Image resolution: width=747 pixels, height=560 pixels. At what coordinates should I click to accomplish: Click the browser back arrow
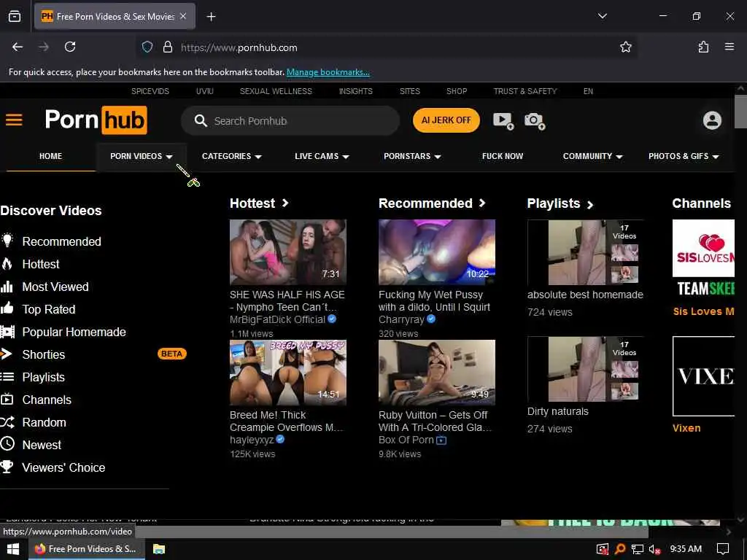(18, 47)
